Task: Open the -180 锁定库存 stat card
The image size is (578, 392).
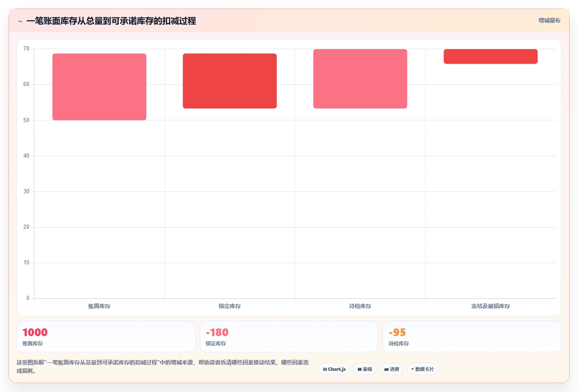Action: 289,336
